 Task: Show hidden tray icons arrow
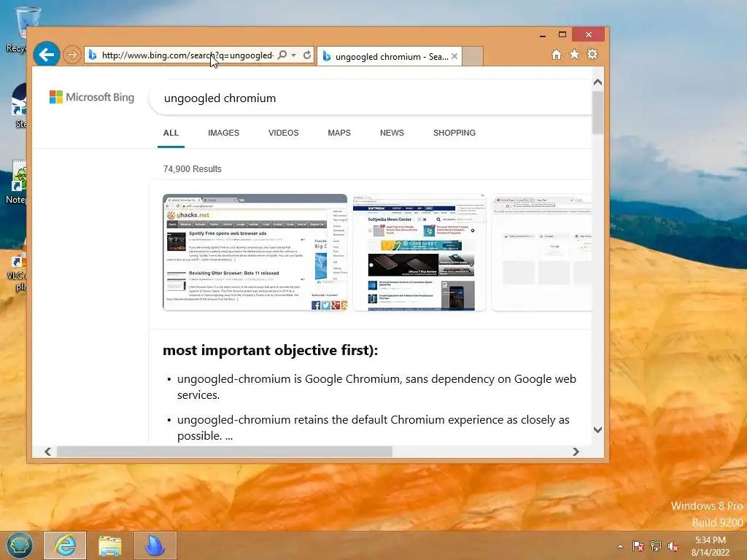[620, 546]
